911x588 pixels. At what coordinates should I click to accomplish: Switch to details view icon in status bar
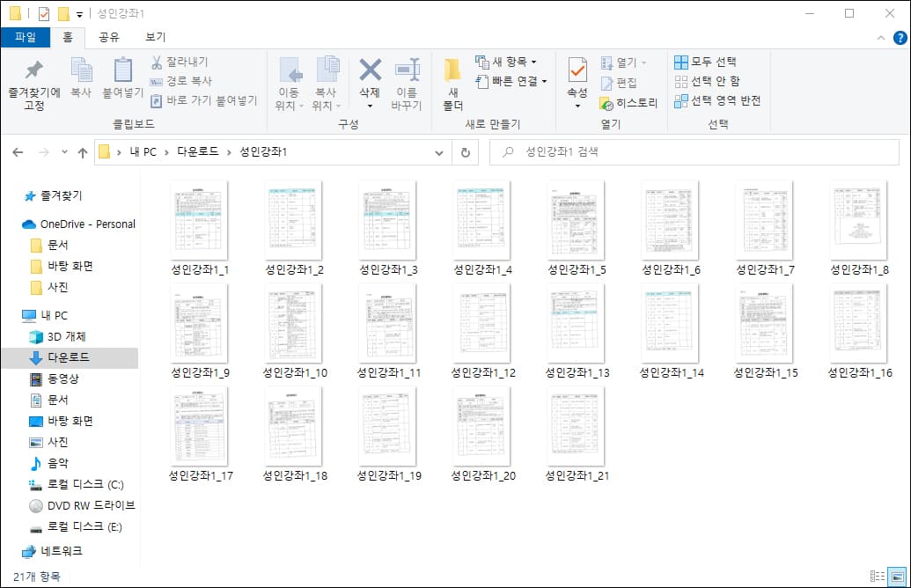click(x=878, y=577)
